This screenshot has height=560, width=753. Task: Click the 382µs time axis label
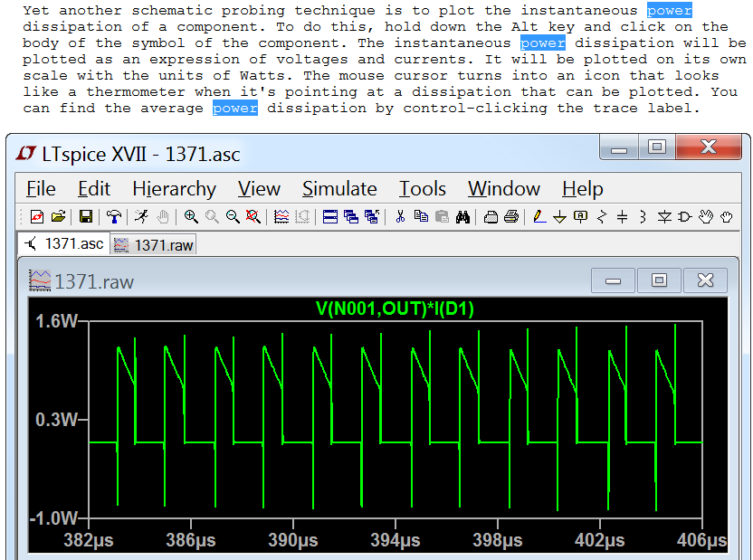[x=89, y=540]
